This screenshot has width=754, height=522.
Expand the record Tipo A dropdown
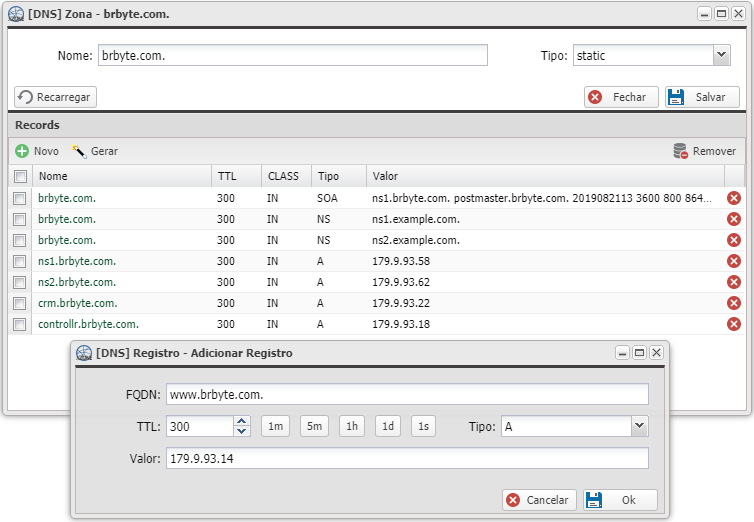click(x=639, y=427)
